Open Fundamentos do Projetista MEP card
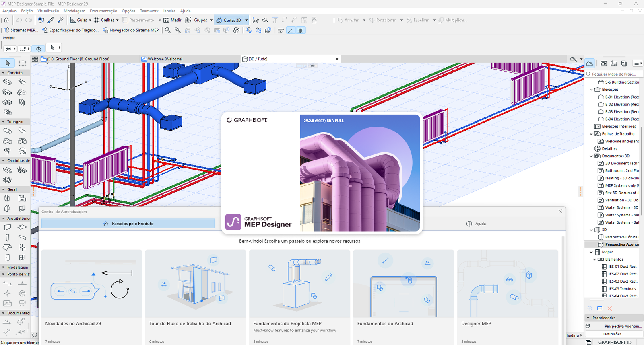 click(299, 298)
